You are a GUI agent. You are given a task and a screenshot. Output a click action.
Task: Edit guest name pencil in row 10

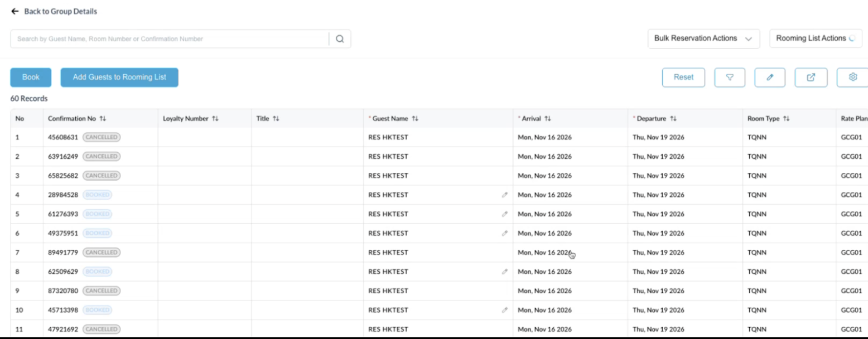(x=504, y=310)
